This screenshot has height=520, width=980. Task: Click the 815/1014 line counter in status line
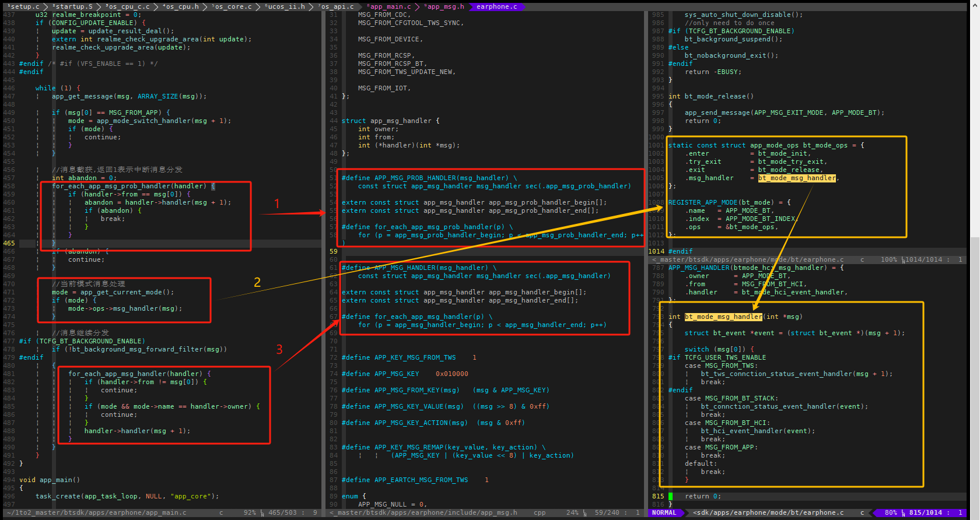tap(925, 513)
